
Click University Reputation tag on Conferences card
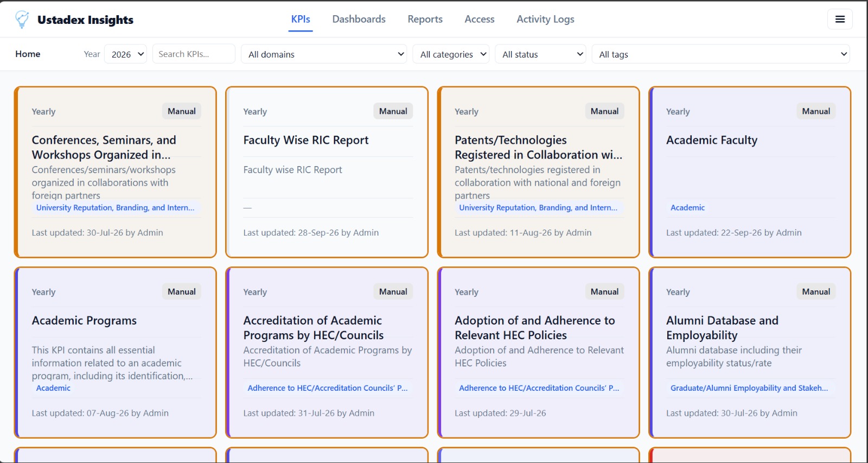[x=115, y=207]
